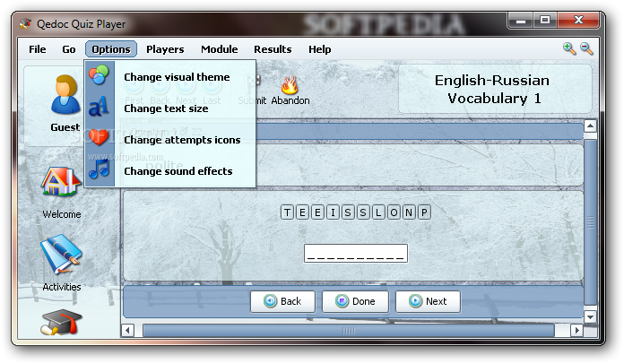Viewport: 624px width, 364px height.
Task: Click the heart attempts icon
Action: point(99,138)
